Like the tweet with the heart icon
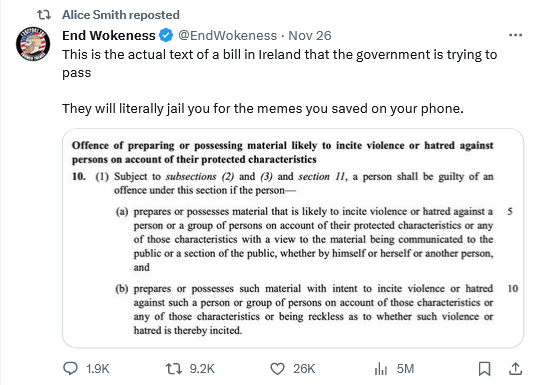This screenshot has width=535, height=385. (277, 369)
